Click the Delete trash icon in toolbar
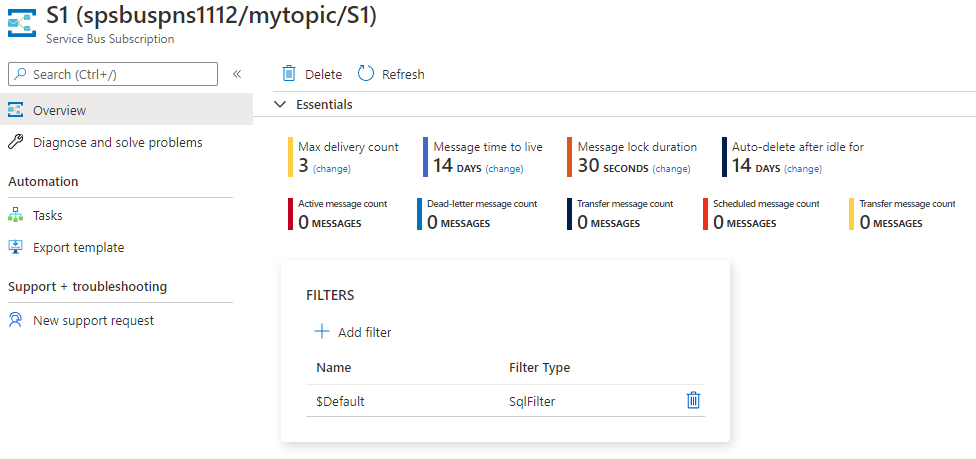The height and width of the screenshot is (459, 976). pyautogui.click(x=289, y=74)
